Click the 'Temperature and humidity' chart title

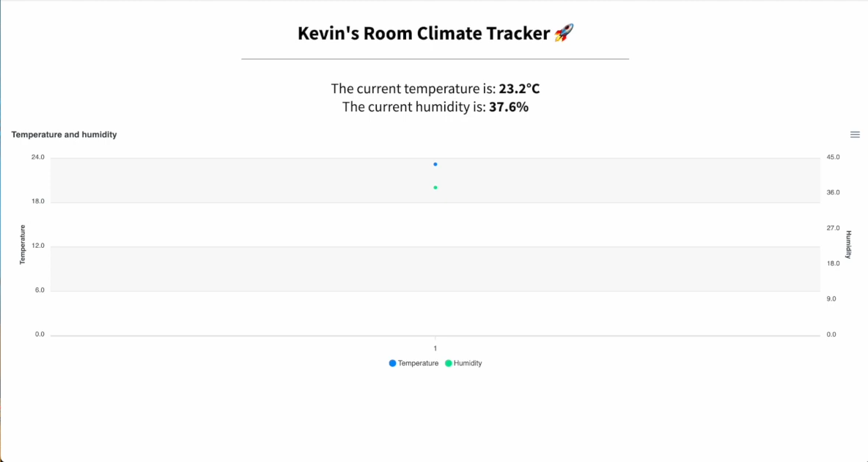coord(65,135)
